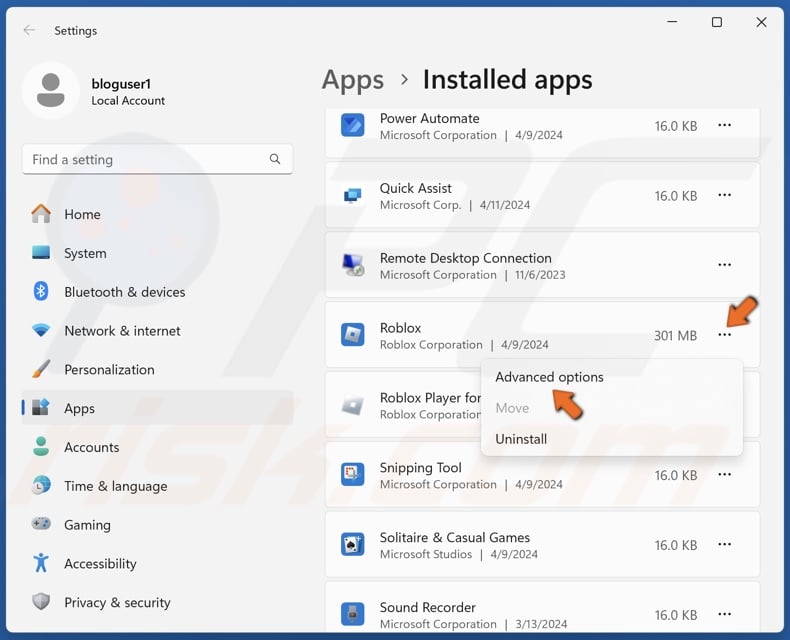This screenshot has height=640, width=790.
Task: Navigate to Apps breadcrumb link
Action: pos(353,80)
